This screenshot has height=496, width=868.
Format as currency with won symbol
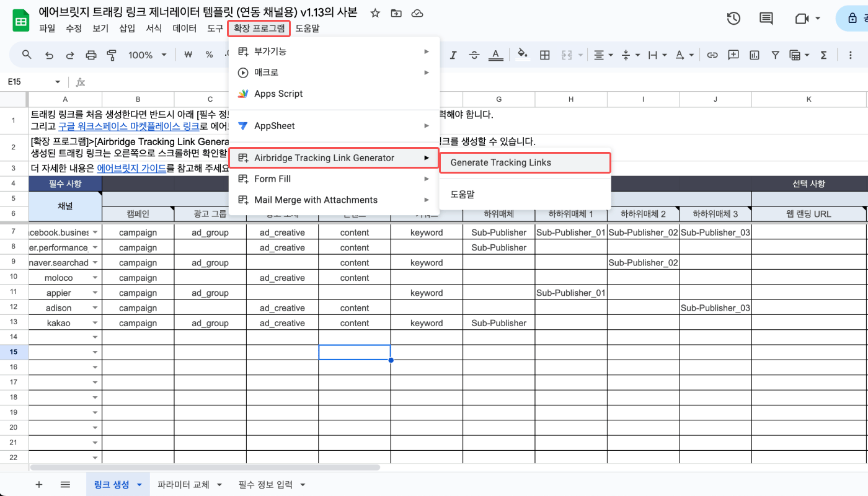[x=189, y=55]
